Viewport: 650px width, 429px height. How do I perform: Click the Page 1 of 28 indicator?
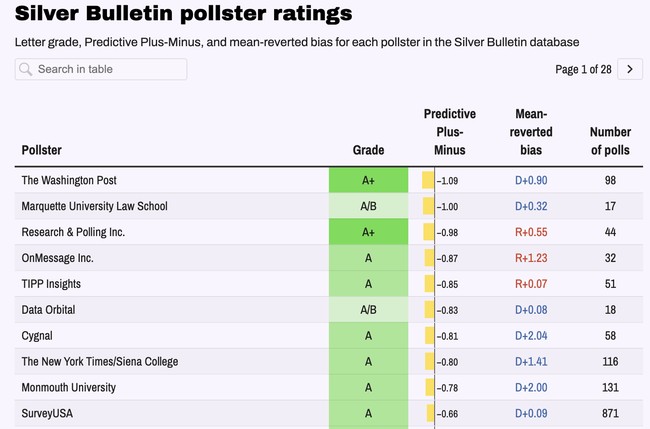pos(583,69)
